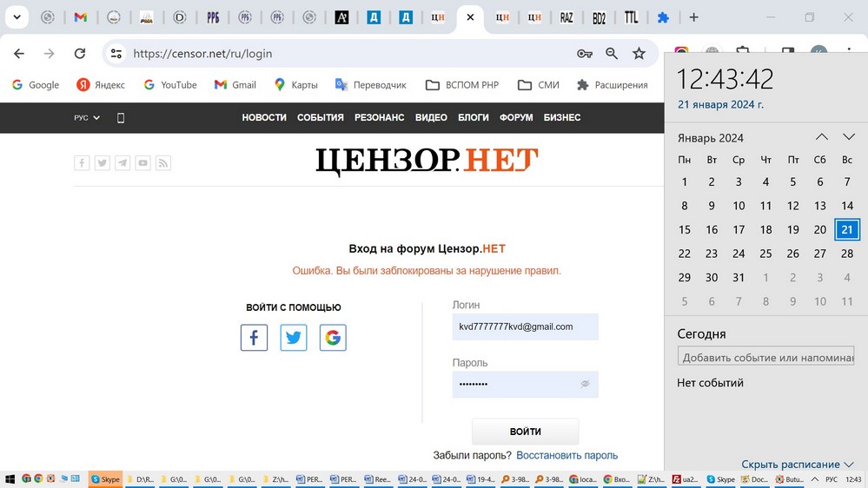
Task: Open the BD2 browser tab
Action: coord(599,17)
